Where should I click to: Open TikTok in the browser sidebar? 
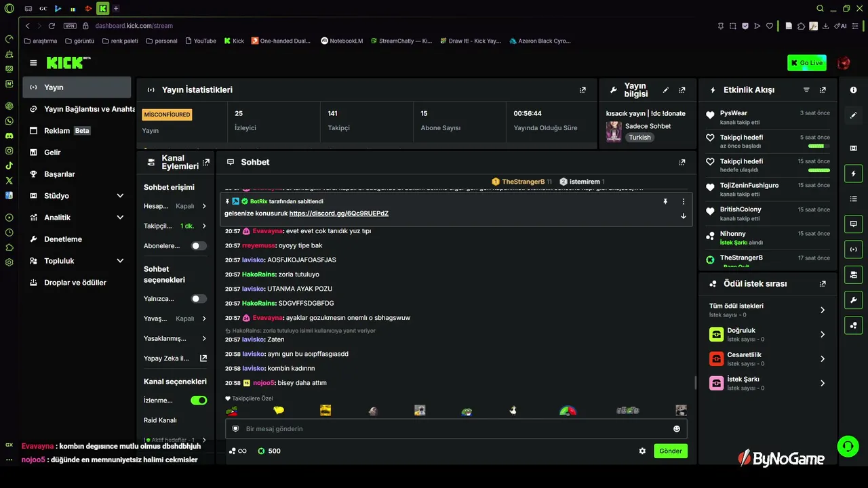click(9, 165)
